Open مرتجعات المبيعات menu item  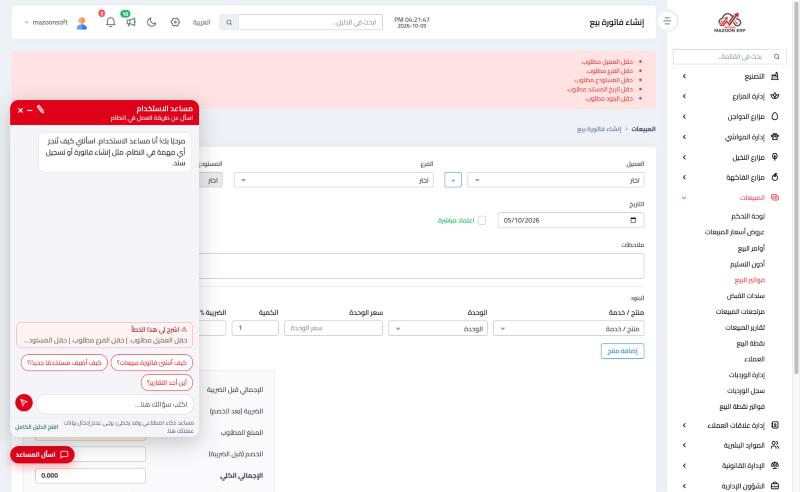click(x=740, y=311)
